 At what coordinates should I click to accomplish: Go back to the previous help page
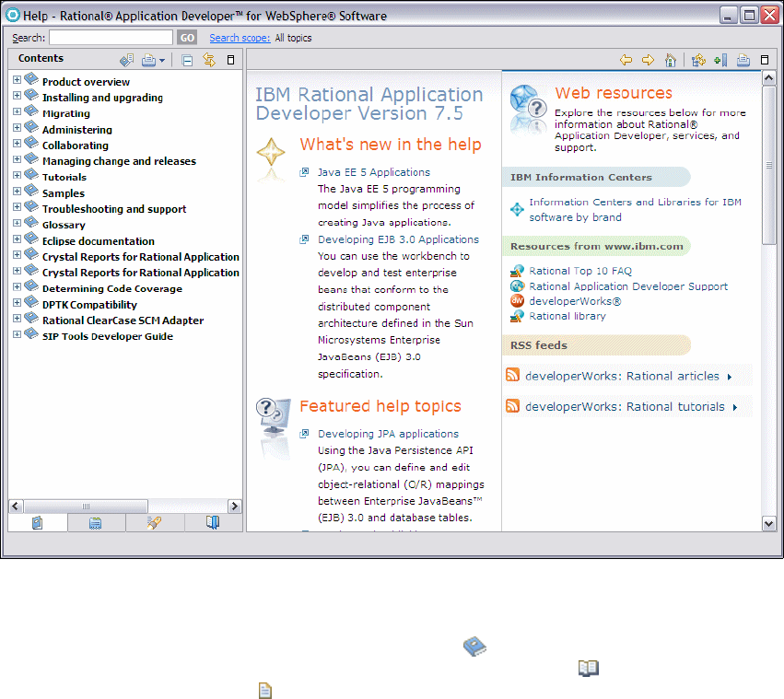pos(626,60)
